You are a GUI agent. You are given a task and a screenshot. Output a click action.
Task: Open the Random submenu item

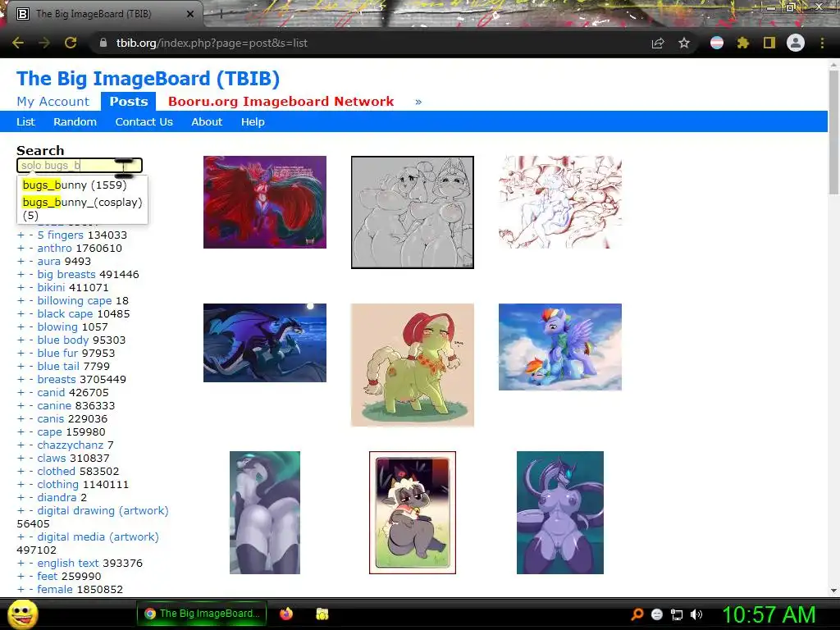[75, 121]
